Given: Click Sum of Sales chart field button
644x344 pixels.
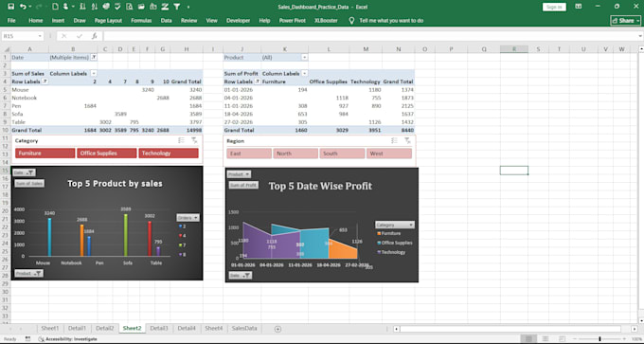Looking at the screenshot, I should click(29, 184).
